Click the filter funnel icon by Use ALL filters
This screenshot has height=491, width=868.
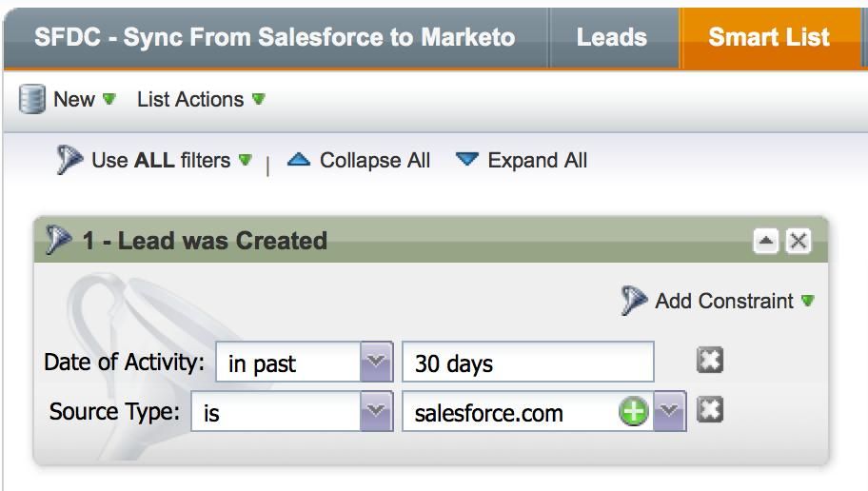(69, 160)
